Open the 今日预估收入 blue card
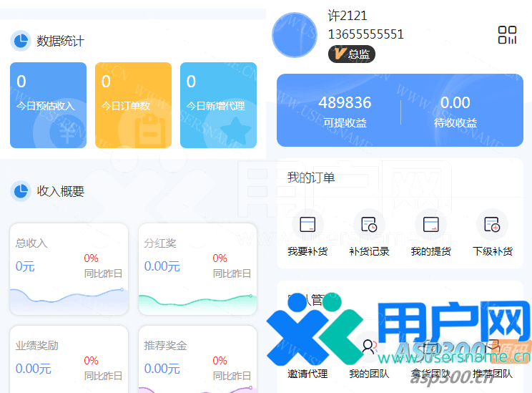 click(48, 105)
